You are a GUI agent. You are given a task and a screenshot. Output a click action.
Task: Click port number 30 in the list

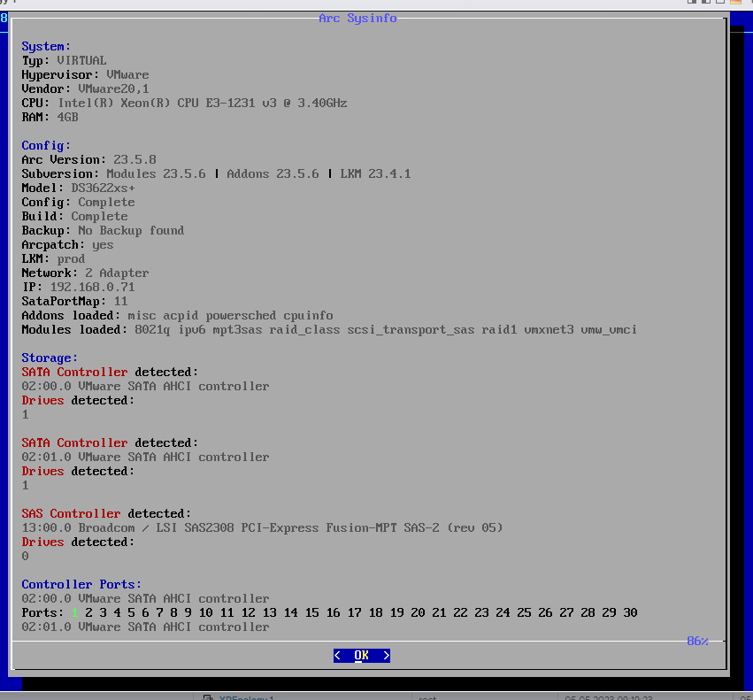coord(631,612)
